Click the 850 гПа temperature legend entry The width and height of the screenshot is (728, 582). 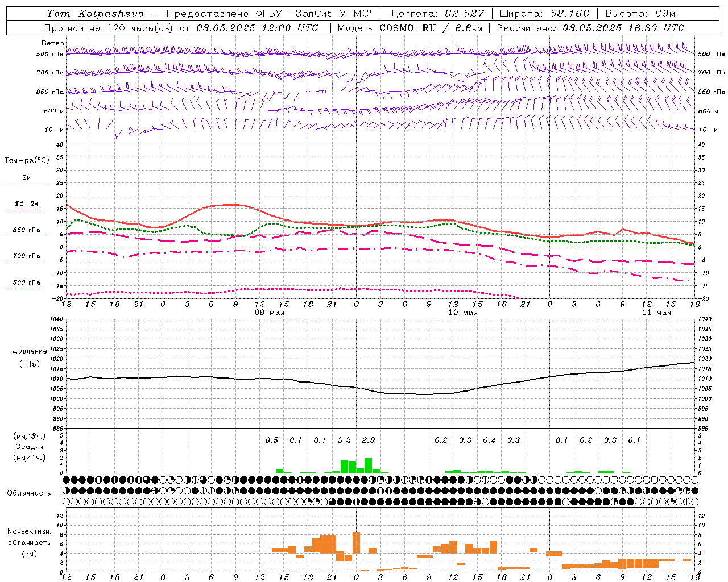pyautogui.click(x=26, y=230)
